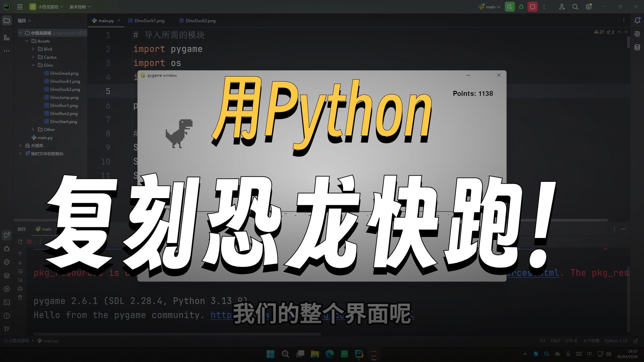
Task: Click Python 3.13 interpreter in status bar
Action: [x=616, y=341]
